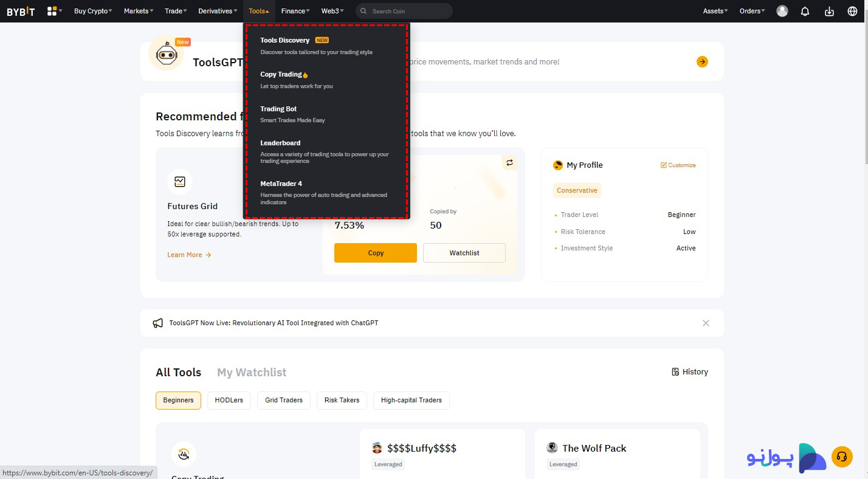The image size is (868, 479).
Task: Switch to the My Watchlist tab
Action: (252, 372)
